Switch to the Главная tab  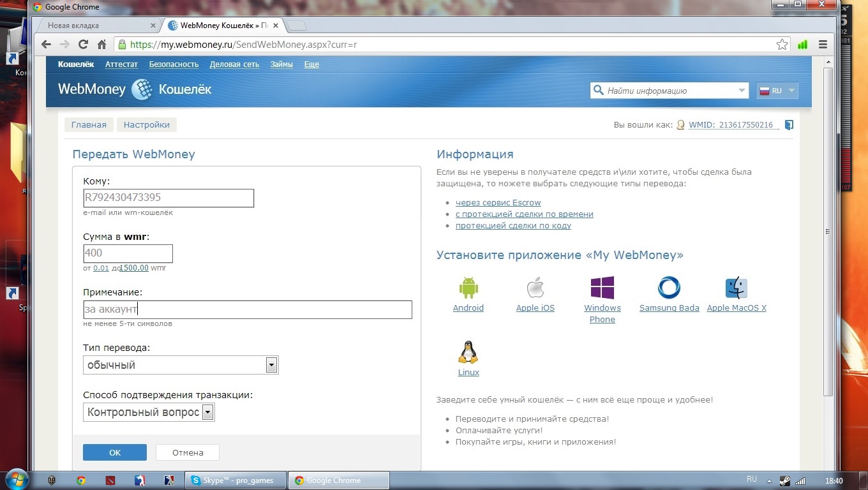[x=89, y=125]
